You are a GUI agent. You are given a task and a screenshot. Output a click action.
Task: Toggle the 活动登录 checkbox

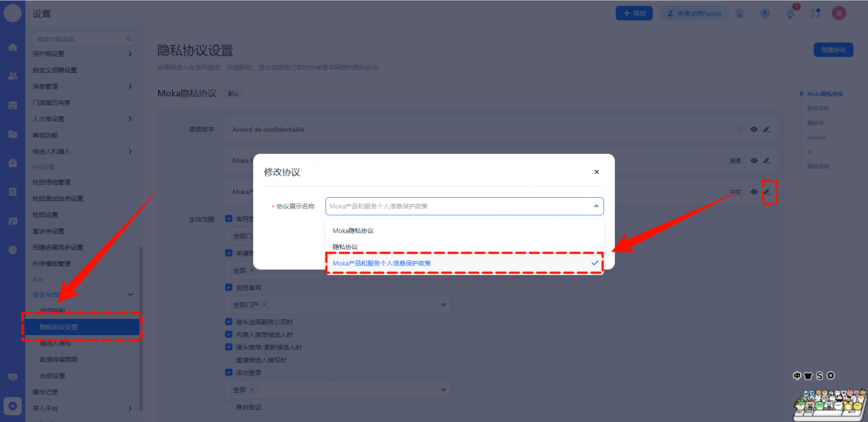coord(229,372)
